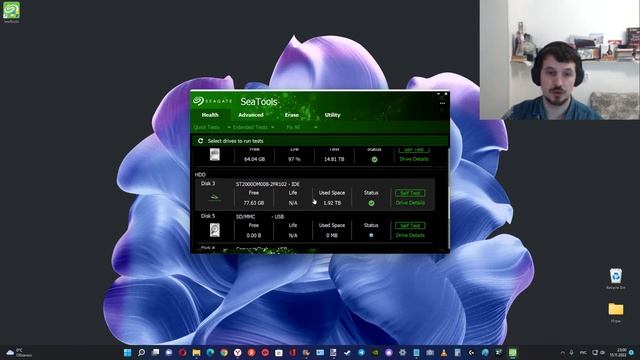
Task: Click the status check of 14.81 TB drive
Action: point(374,160)
